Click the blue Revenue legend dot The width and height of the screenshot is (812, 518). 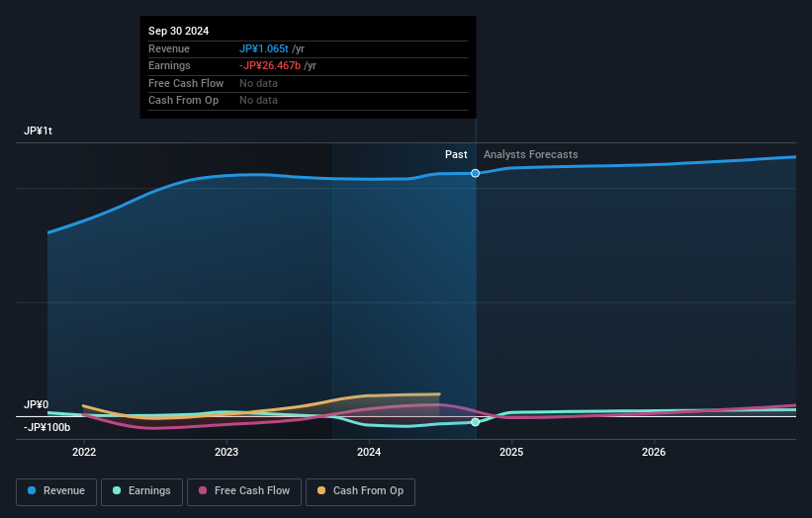(x=32, y=490)
